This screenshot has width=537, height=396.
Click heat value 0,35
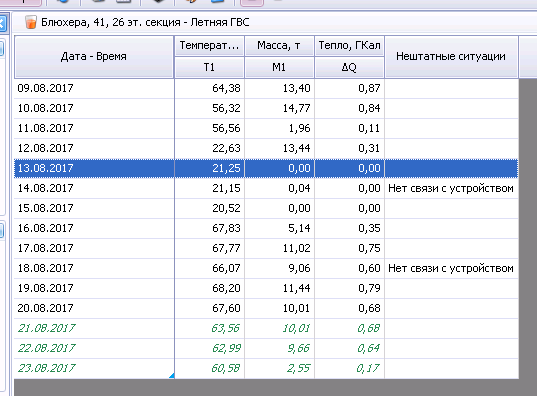(x=370, y=228)
